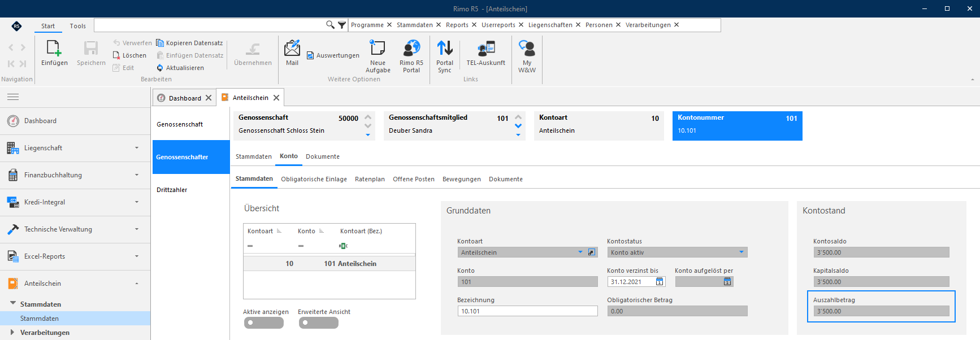
Task: Click the filter funnel icon
Action: (x=342, y=25)
